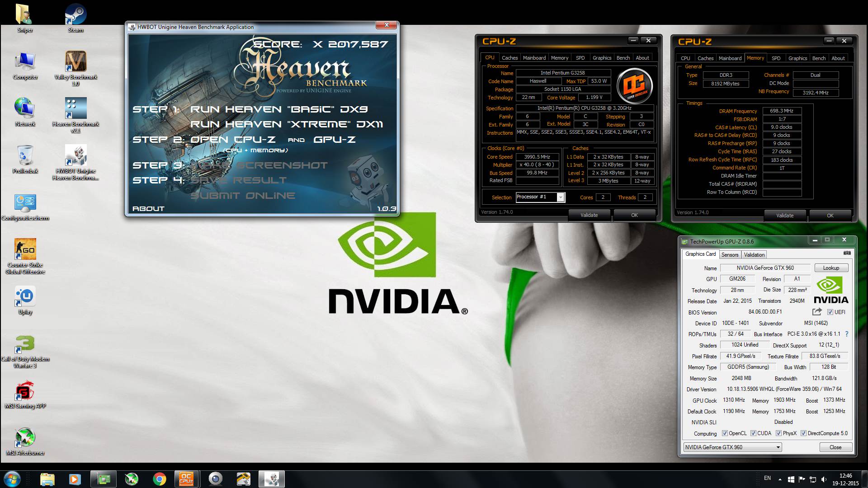This screenshot has width=868, height=488.
Task: Run Heaven "XTREME" DX11 benchmark
Action: click(x=286, y=124)
